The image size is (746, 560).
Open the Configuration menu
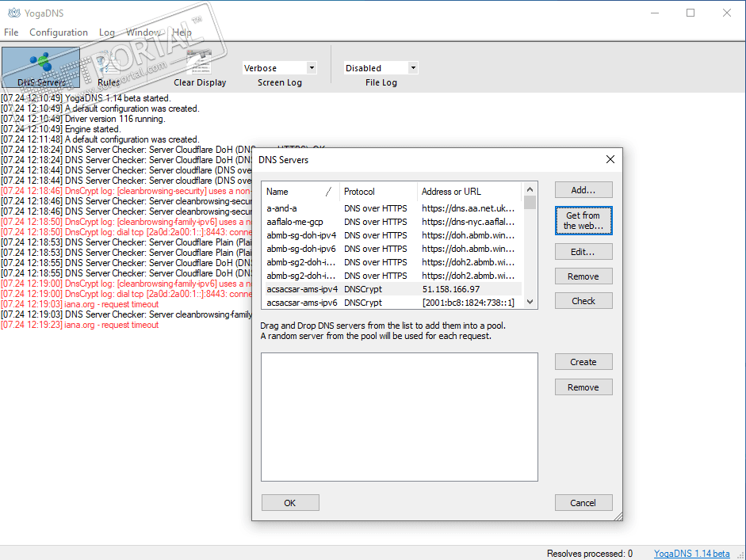(x=59, y=32)
